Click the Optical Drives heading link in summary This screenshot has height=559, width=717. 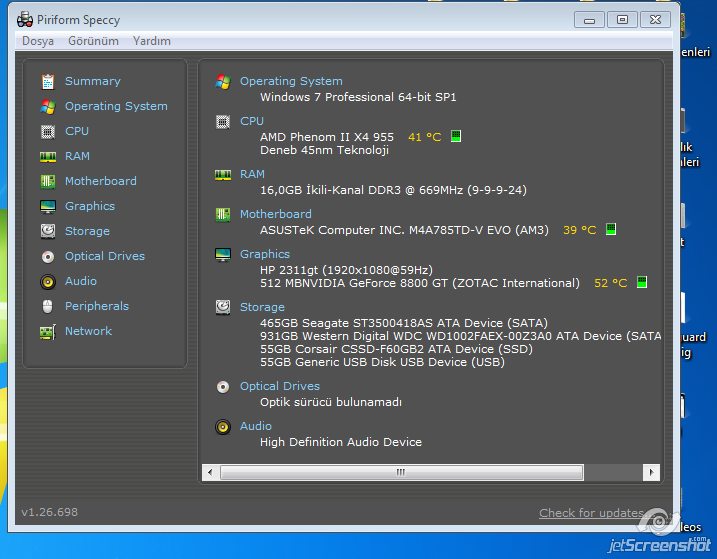[280, 387]
